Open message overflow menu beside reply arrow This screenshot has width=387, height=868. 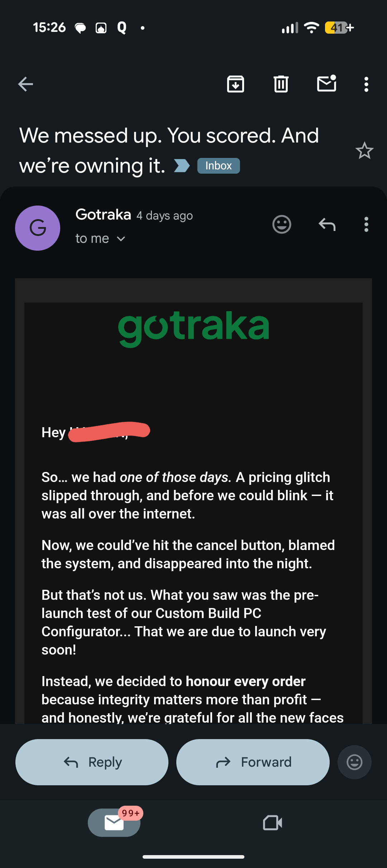point(366,225)
